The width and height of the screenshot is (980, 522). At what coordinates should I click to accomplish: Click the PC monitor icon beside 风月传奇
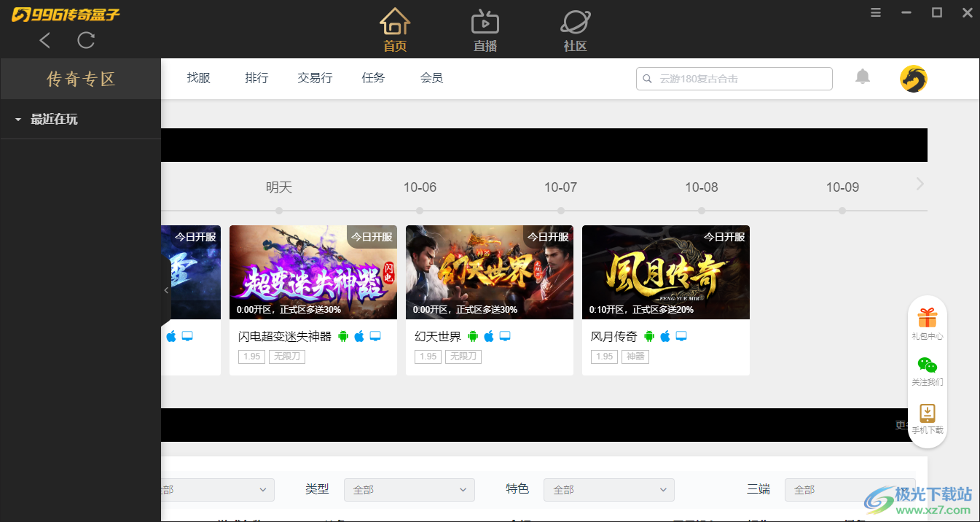681,336
